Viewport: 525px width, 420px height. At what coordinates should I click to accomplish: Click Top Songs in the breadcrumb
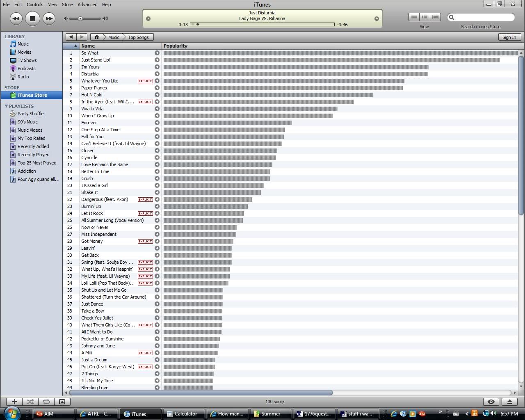138,37
